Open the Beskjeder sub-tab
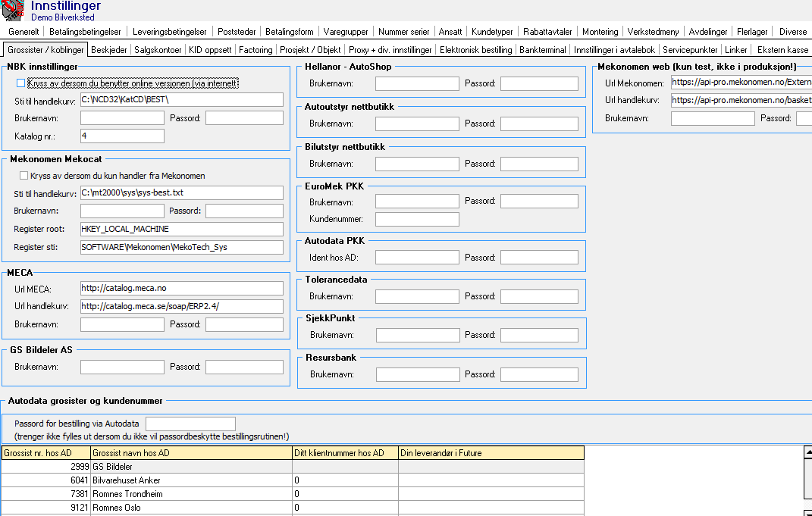 click(x=108, y=50)
